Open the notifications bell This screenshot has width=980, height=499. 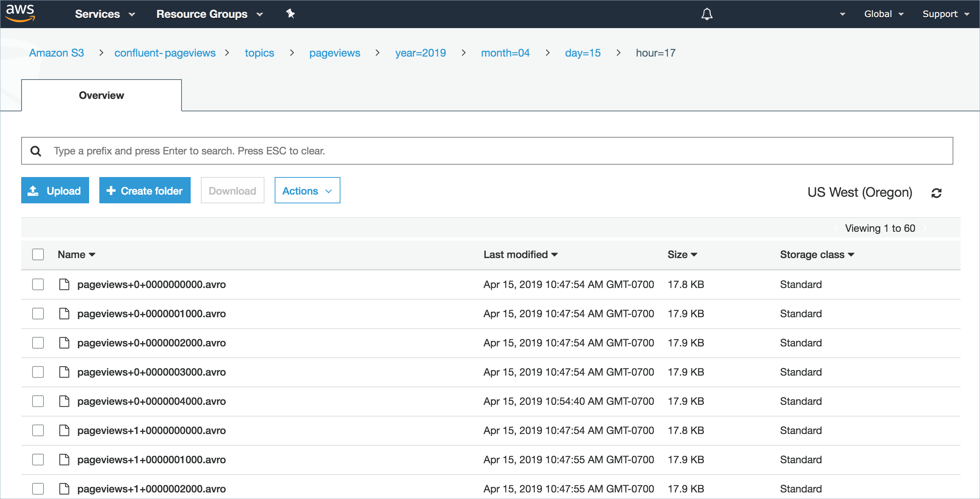pyautogui.click(x=707, y=14)
